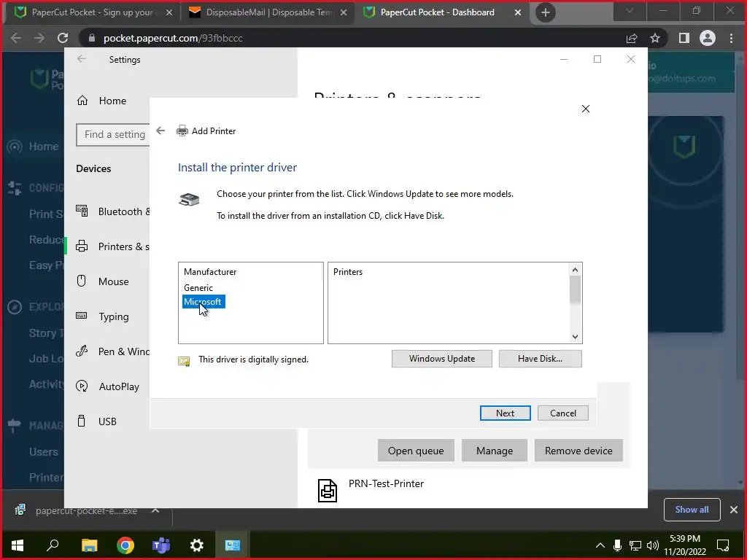Image resolution: width=747 pixels, height=560 pixels.
Task: Show hidden system tray icons
Action: point(600,545)
